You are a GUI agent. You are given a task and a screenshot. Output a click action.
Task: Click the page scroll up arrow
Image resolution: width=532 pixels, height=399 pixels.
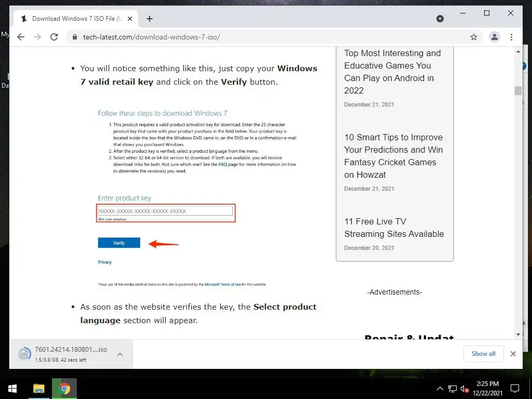(518, 51)
